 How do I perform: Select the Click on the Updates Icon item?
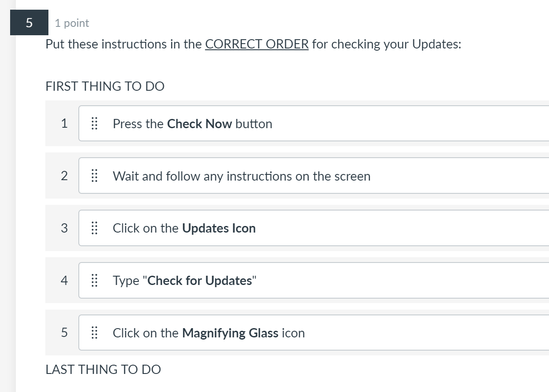(x=184, y=228)
